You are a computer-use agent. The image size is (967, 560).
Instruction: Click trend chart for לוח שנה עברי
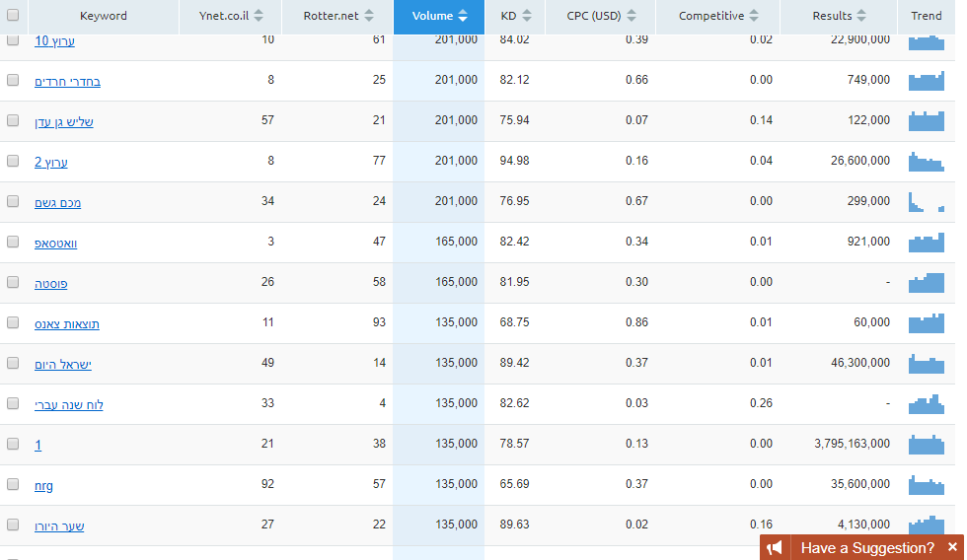(927, 404)
